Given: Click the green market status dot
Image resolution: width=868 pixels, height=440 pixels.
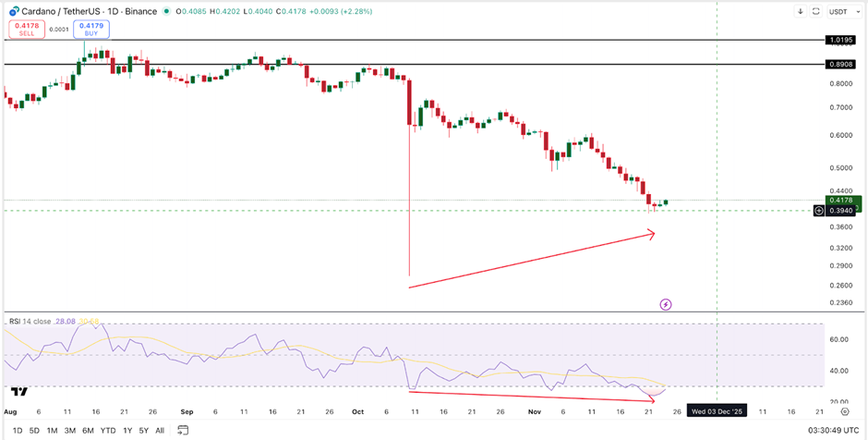Looking at the screenshot, I should coord(165,12).
